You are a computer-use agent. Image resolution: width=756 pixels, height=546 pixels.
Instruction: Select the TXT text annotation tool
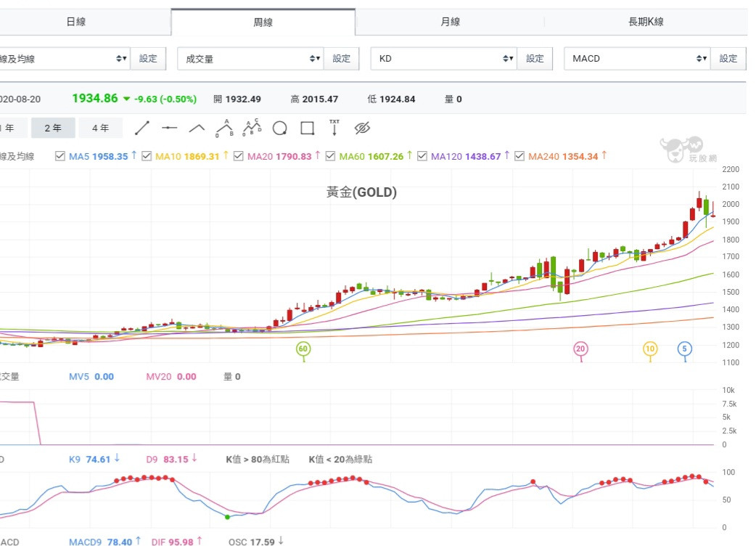click(x=334, y=129)
